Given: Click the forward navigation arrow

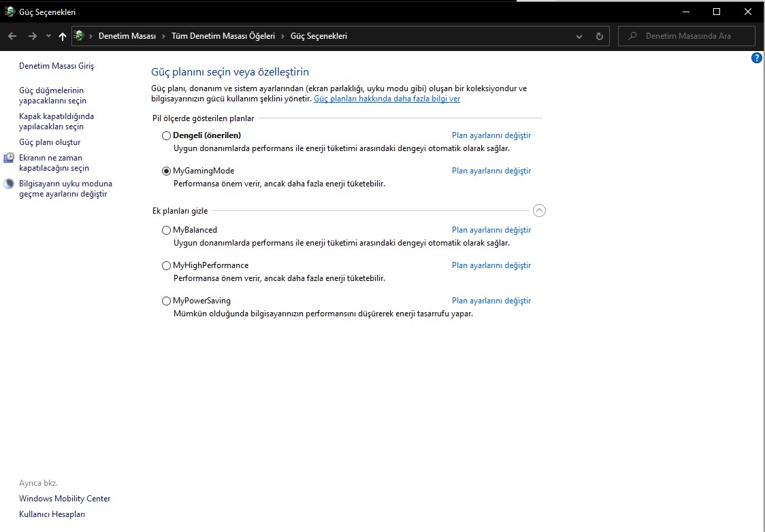Looking at the screenshot, I should 32,36.
